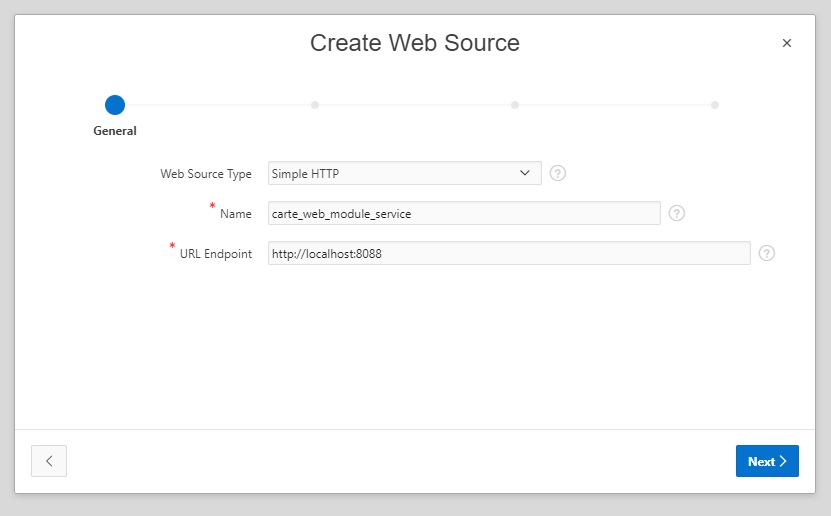Show help for the Name field
The width and height of the screenshot is (831, 516).
pos(677,213)
